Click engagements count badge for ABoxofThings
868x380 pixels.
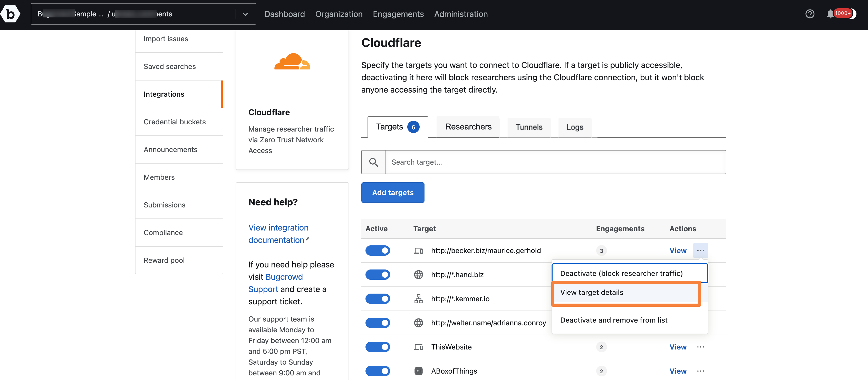(601, 371)
